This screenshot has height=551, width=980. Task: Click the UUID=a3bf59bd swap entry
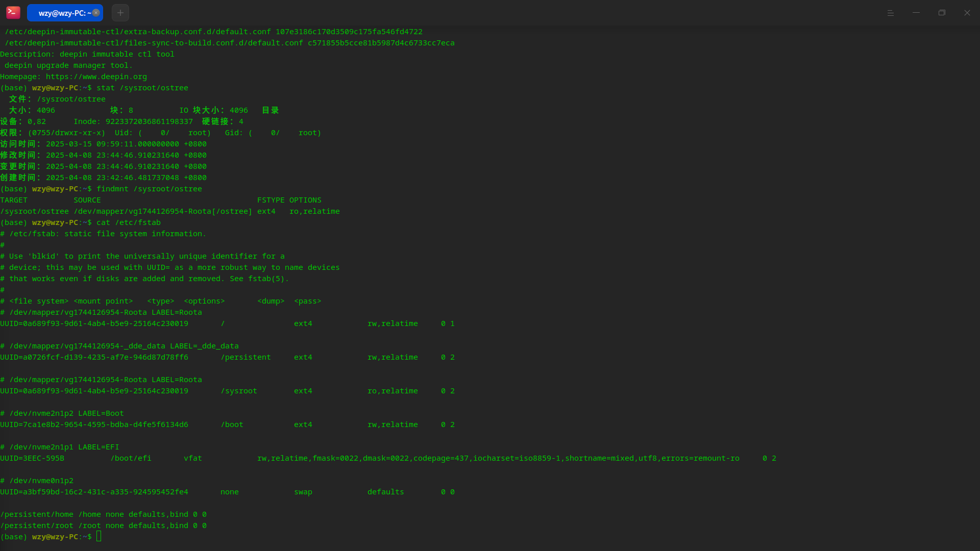pos(227,492)
